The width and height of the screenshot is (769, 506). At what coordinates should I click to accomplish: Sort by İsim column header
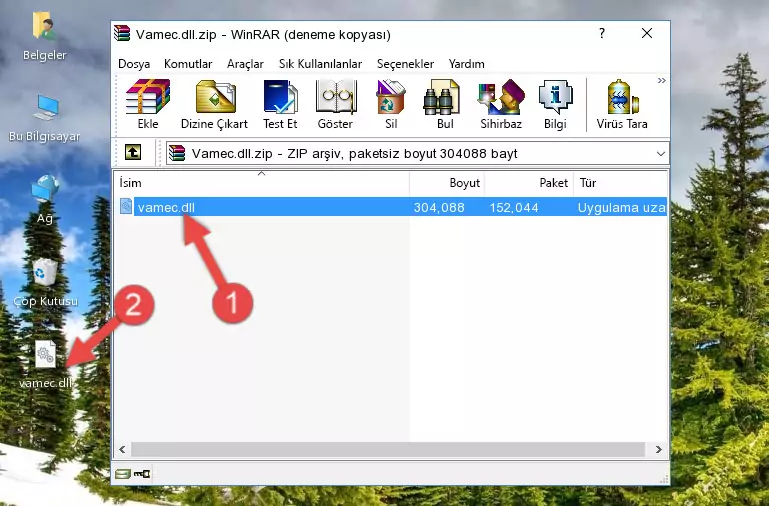262,182
